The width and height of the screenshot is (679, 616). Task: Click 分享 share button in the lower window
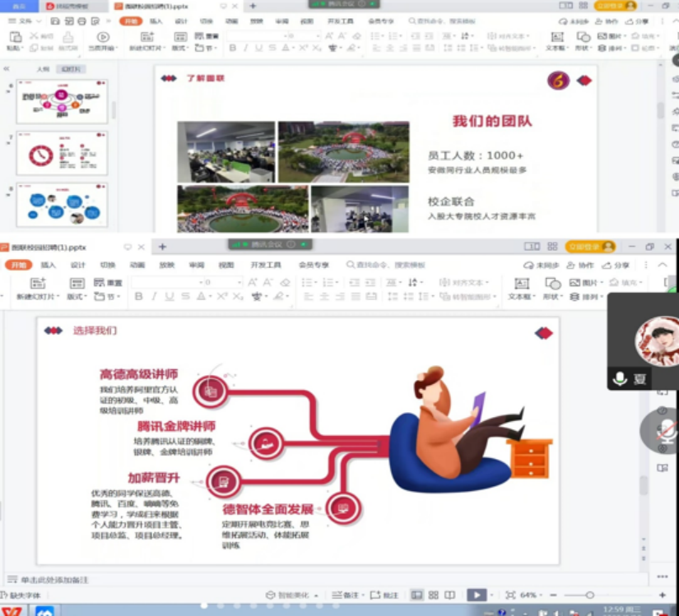(x=616, y=265)
